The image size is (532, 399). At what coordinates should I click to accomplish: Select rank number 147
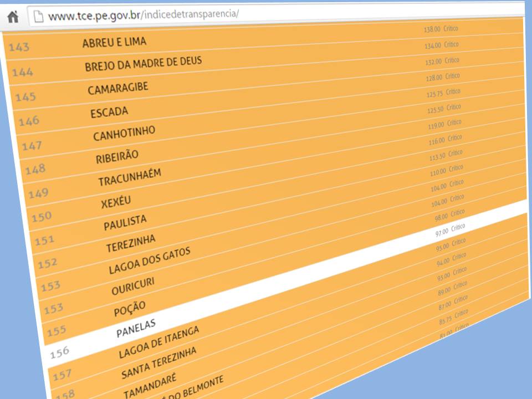point(32,146)
